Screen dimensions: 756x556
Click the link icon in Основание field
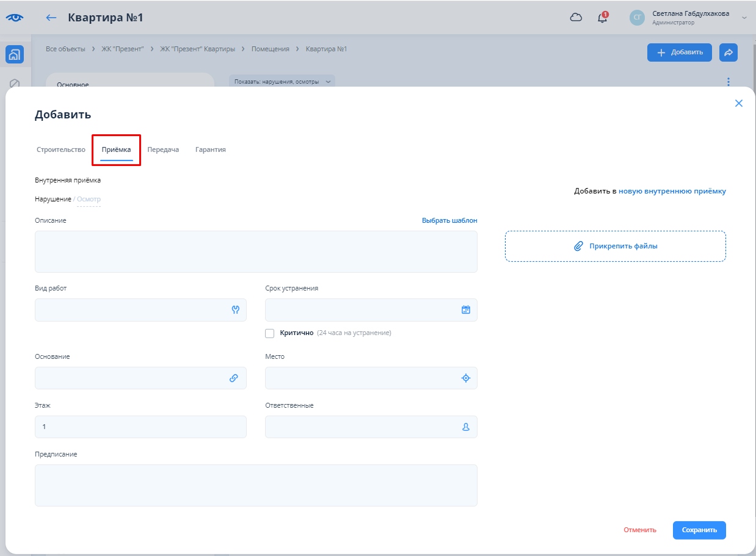(x=234, y=378)
